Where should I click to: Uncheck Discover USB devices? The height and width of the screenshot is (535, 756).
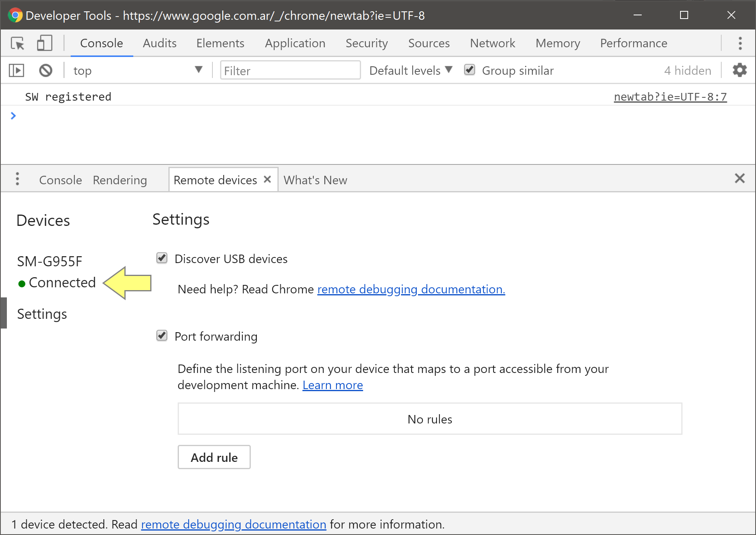tap(162, 258)
